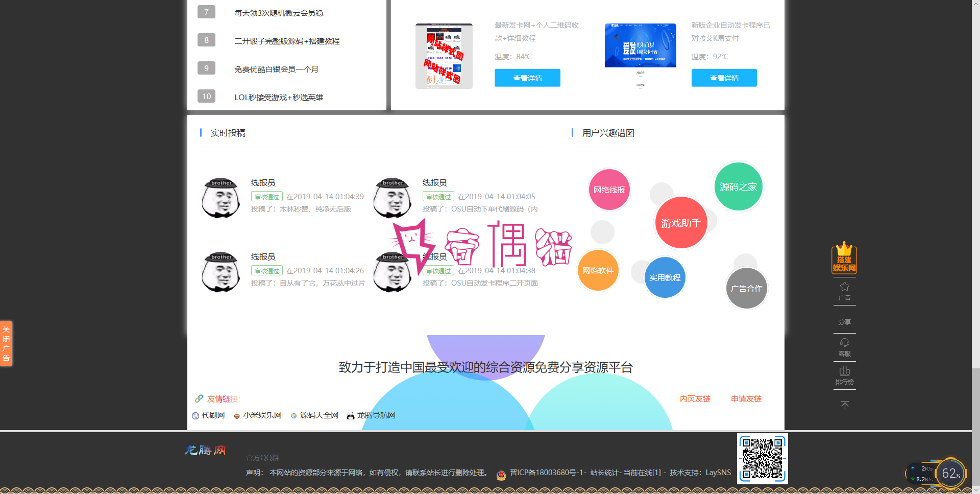The height and width of the screenshot is (494, 980).
Task: Click the 友情链接 chain link icon
Action: coord(199,398)
